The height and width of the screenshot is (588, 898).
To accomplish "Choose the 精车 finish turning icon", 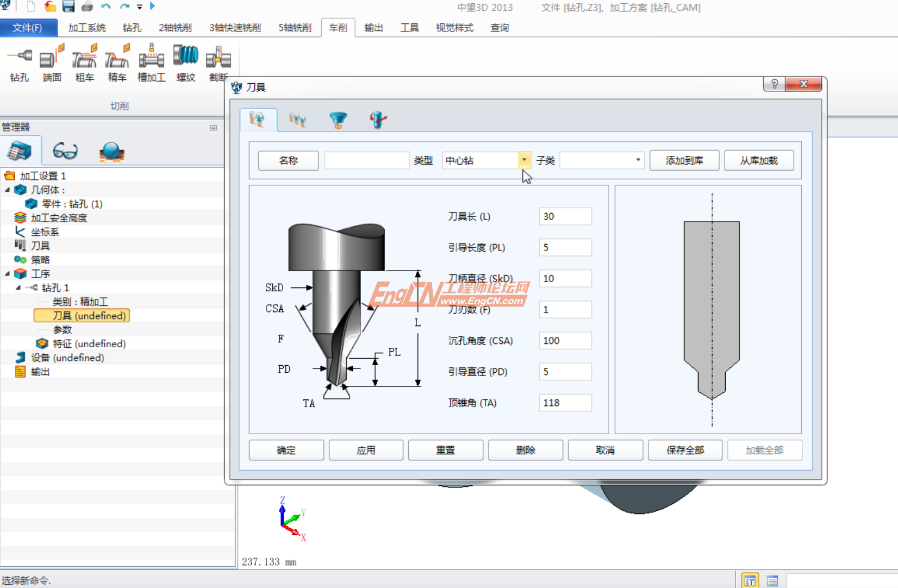I will [117, 62].
